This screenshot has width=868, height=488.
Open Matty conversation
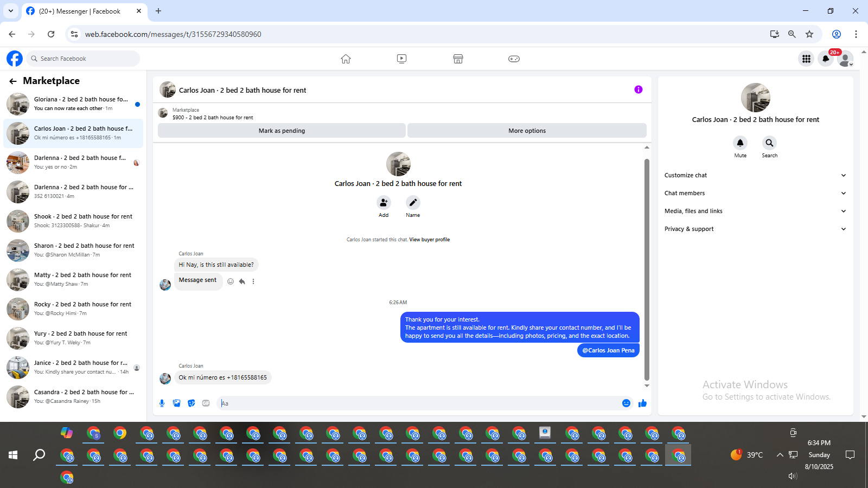[x=74, y=280]
